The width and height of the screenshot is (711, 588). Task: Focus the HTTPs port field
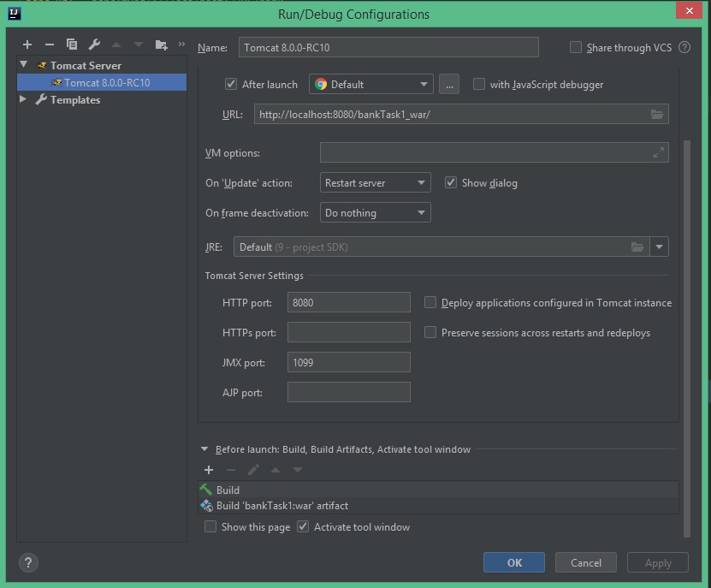349,333
